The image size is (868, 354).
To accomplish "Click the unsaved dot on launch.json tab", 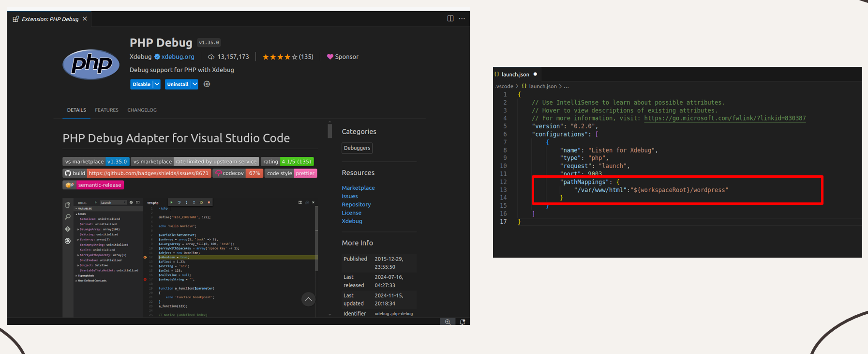I will 535,74.
